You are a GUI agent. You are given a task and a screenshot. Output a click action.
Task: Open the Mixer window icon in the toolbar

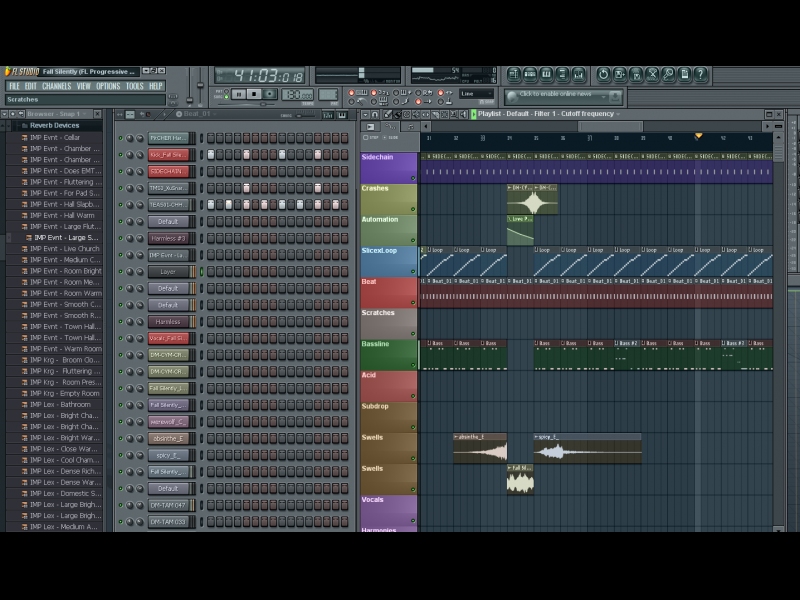(579, 75)
